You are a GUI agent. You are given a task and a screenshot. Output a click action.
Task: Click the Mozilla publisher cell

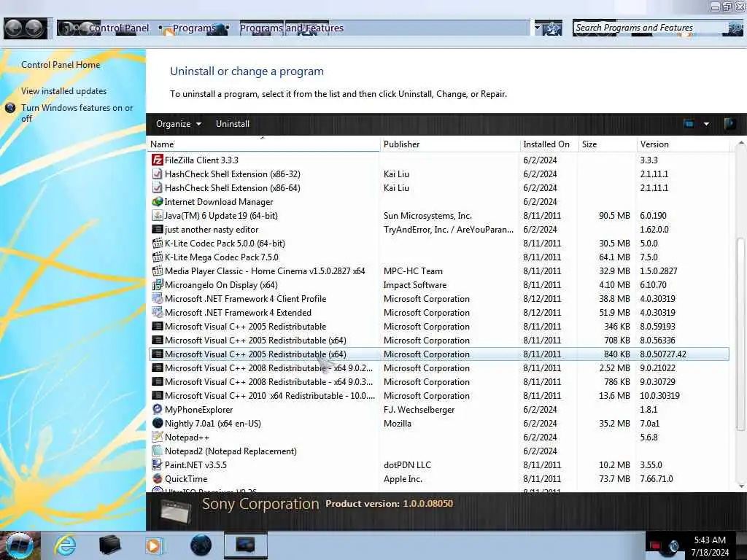click(x=398, y=423)
